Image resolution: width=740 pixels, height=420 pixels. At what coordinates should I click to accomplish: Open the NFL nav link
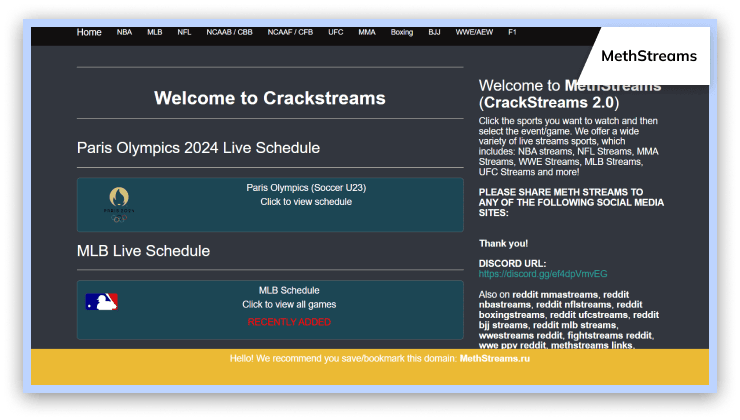click(184, 32)
